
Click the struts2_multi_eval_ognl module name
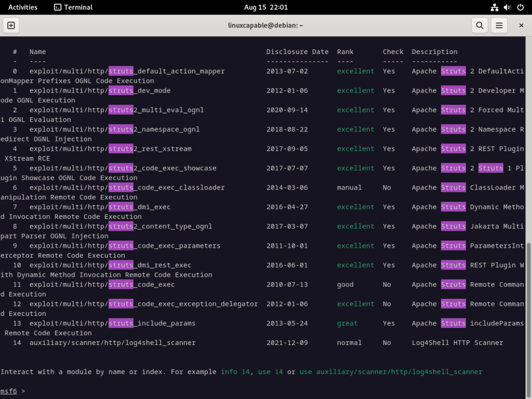(116, 110)
